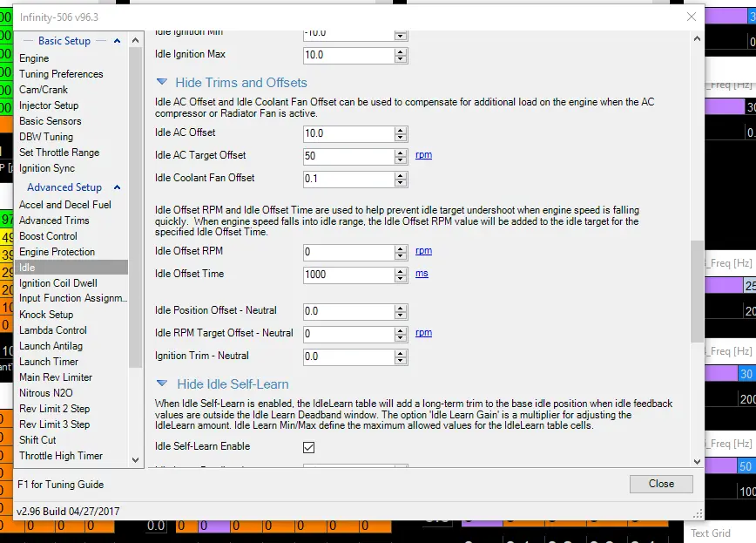This screenshot has width=756, height=543.
Task: Open Input Function Assignment page
Action: pos(73,298)
